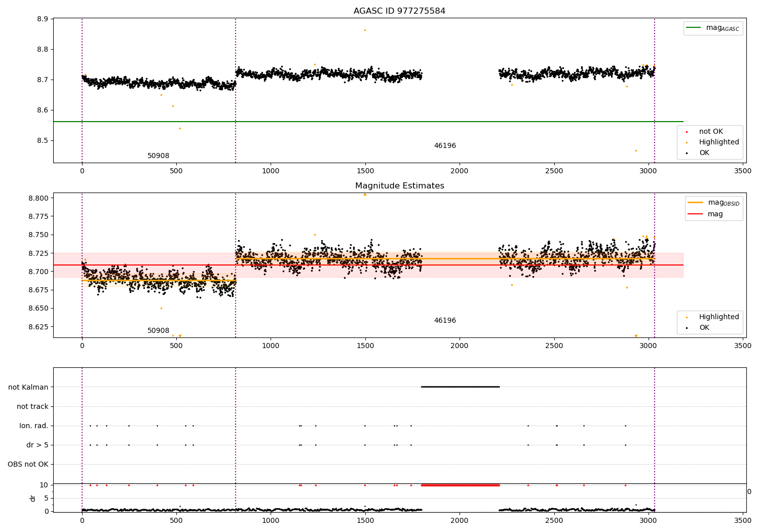Click the 'OK' legend entry in top plot
Viewport: 760px width, 532px height.
coord(698,153)
